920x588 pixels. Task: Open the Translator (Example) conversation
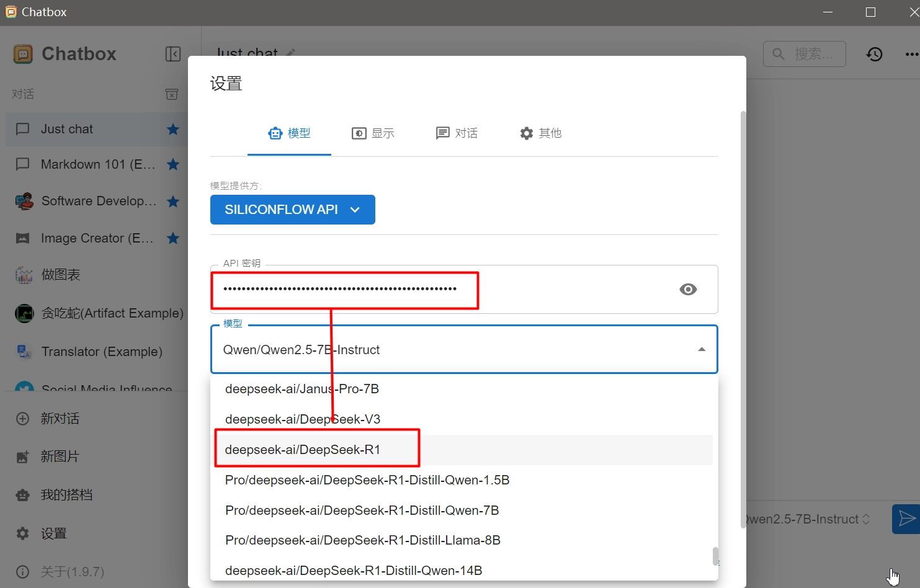96,352
